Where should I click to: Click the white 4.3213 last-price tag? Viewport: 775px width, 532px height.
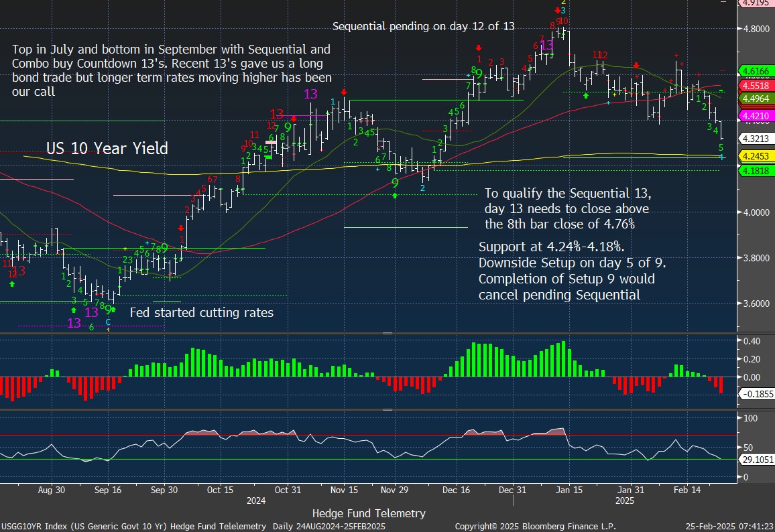[756, 138]
